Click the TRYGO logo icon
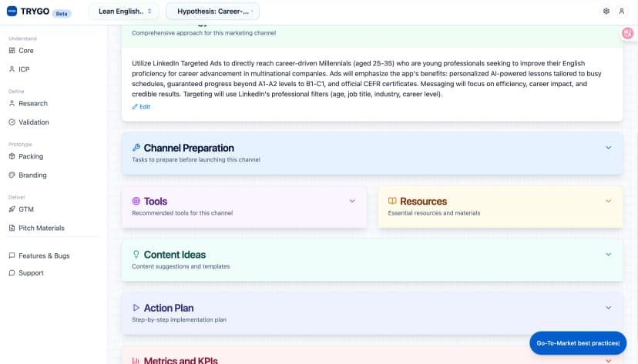The width and height of the screenshot is (638, 364). point(12,12)
